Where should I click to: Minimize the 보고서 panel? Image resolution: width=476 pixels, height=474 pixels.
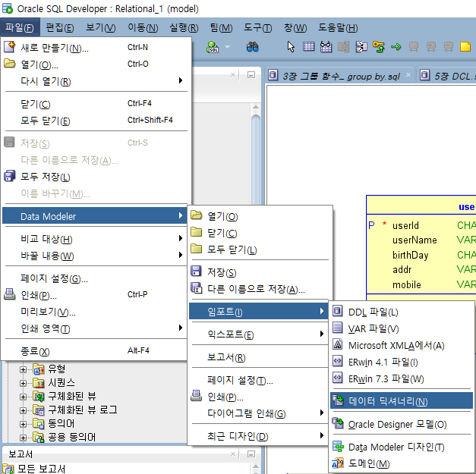[251, 454]
